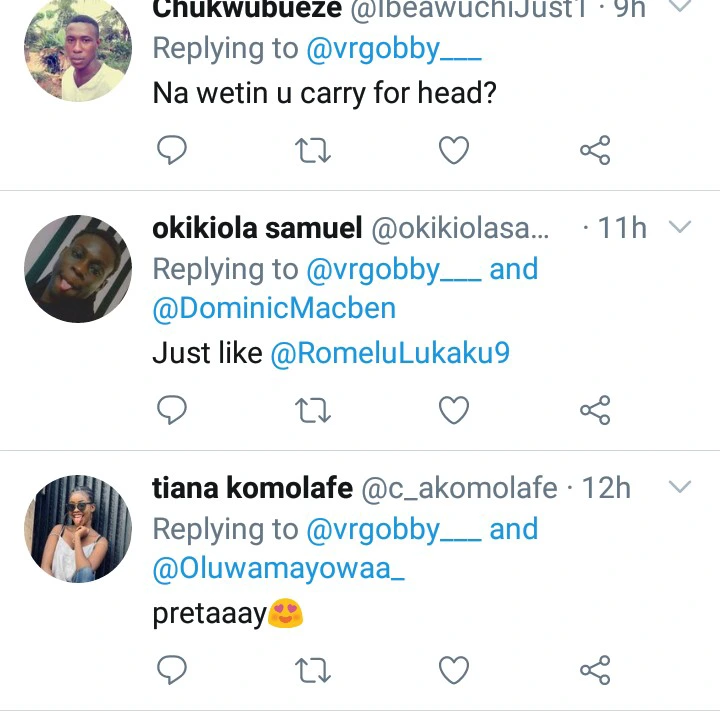Reply to Chukwubueze's tweet

point(172,151)
